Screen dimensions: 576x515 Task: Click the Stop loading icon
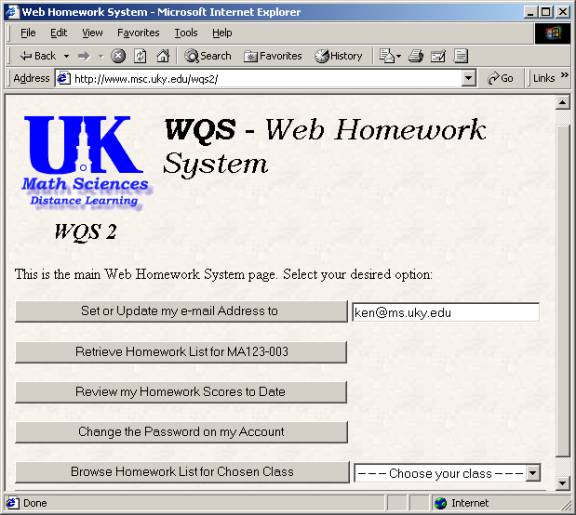[118, 56]
